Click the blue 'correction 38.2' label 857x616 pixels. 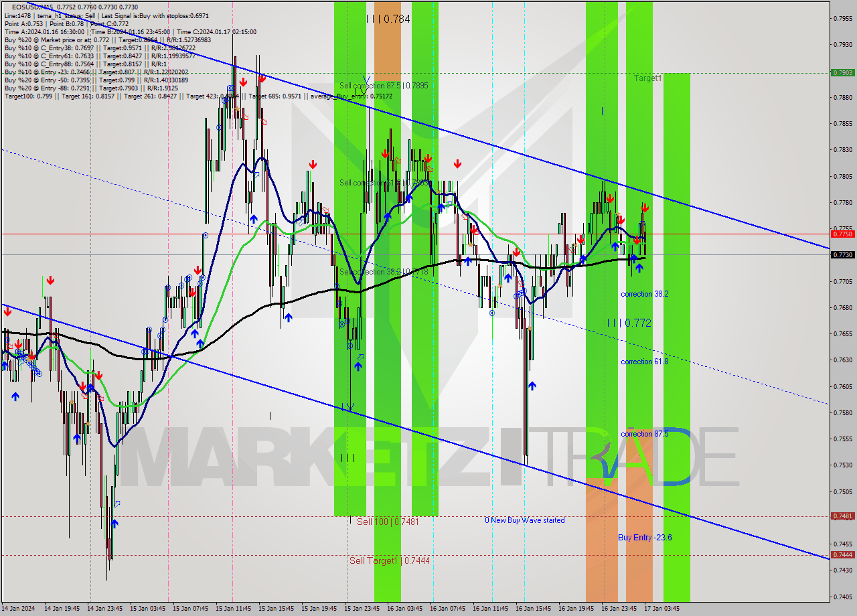coord(644,294)
